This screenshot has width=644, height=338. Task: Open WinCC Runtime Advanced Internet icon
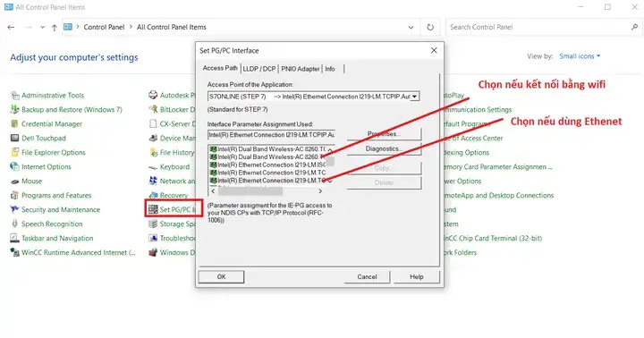point(15,252)
